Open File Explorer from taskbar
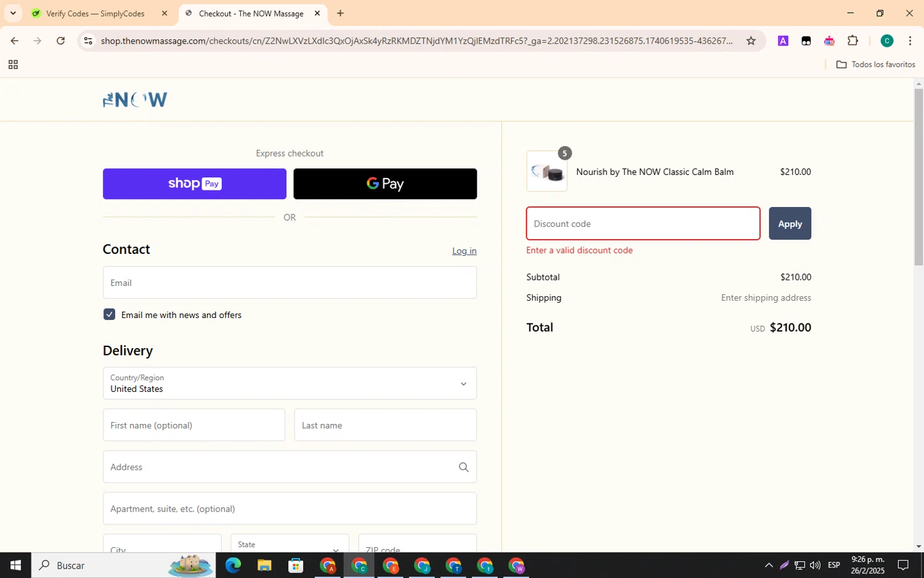 (264, 565)
